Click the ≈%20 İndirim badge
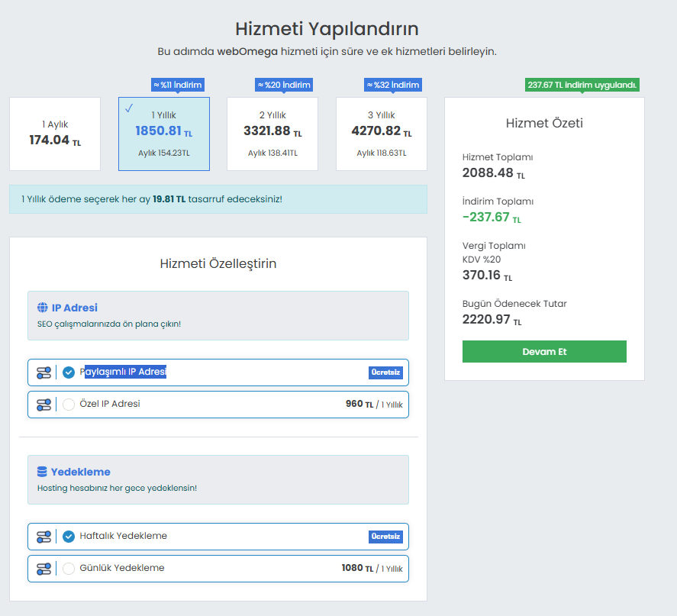This screenshot has height=616, width=677. click(x=284, y=85)
